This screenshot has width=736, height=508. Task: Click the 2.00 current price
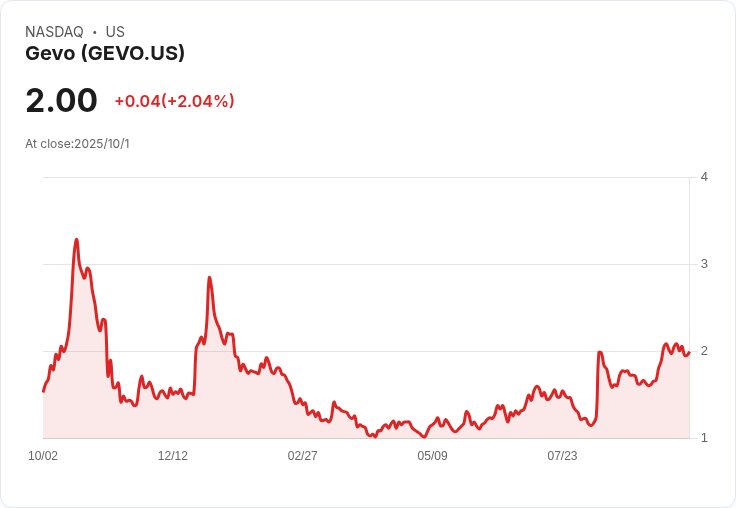(x=61, y=100)
